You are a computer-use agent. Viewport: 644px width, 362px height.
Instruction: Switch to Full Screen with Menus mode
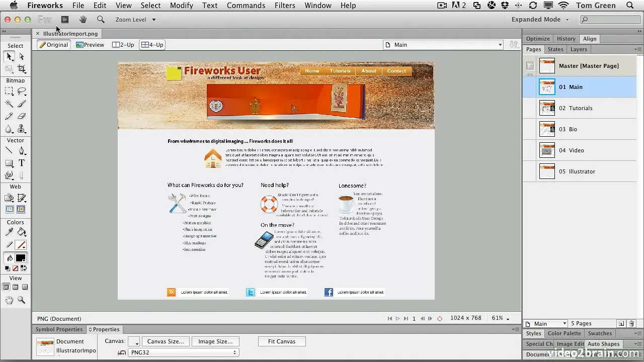(x=16, y=287)
